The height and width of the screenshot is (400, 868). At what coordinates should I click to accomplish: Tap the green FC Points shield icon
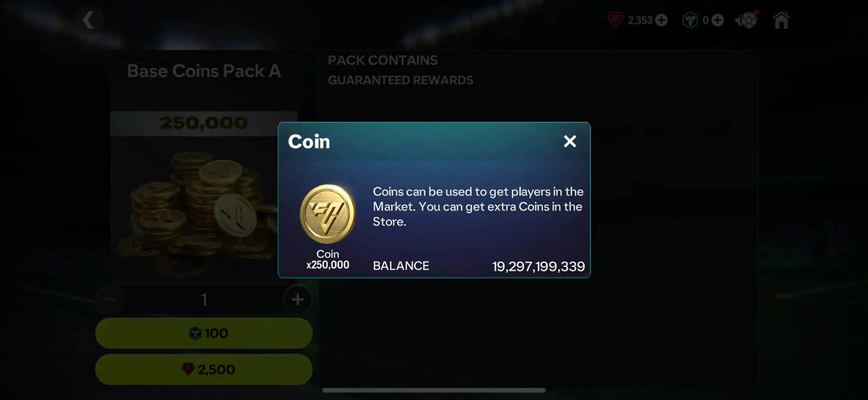tap(690, 20)
